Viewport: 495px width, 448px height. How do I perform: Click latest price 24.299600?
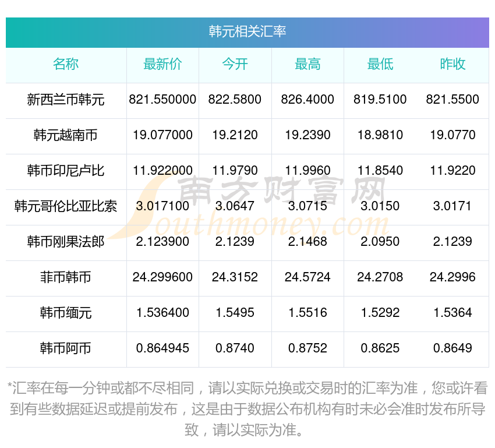(162, 277)
